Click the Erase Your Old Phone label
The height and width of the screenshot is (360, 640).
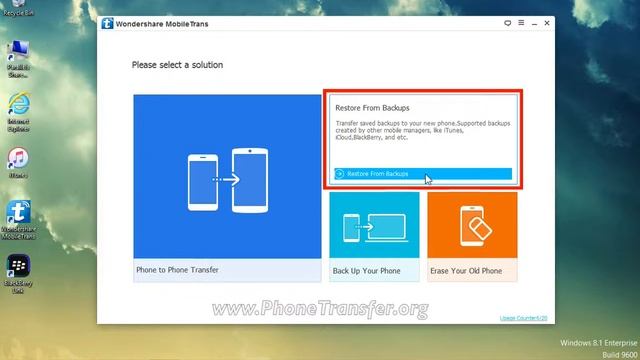[x=466, y=271]
